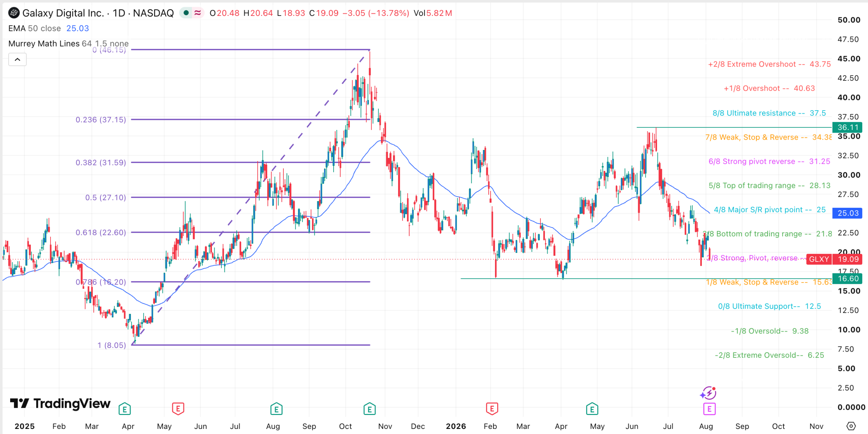Click 5.00 on the price axis
868x434 pixels.
point(846,369)
